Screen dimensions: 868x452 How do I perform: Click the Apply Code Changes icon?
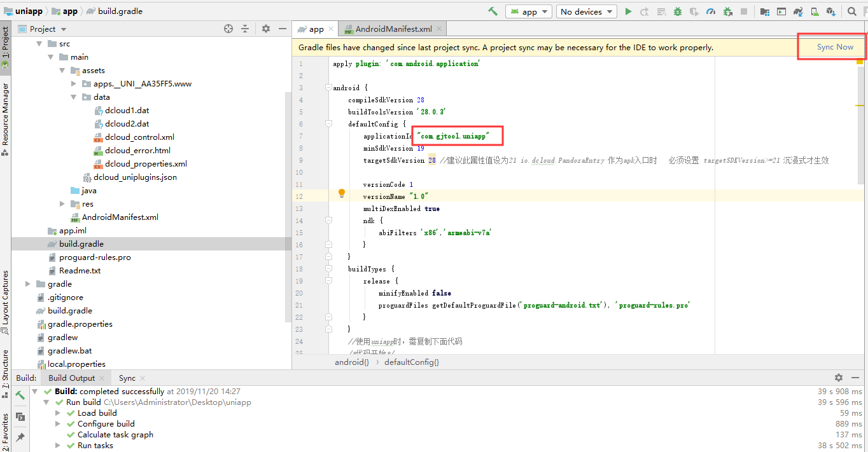point(661,11)
